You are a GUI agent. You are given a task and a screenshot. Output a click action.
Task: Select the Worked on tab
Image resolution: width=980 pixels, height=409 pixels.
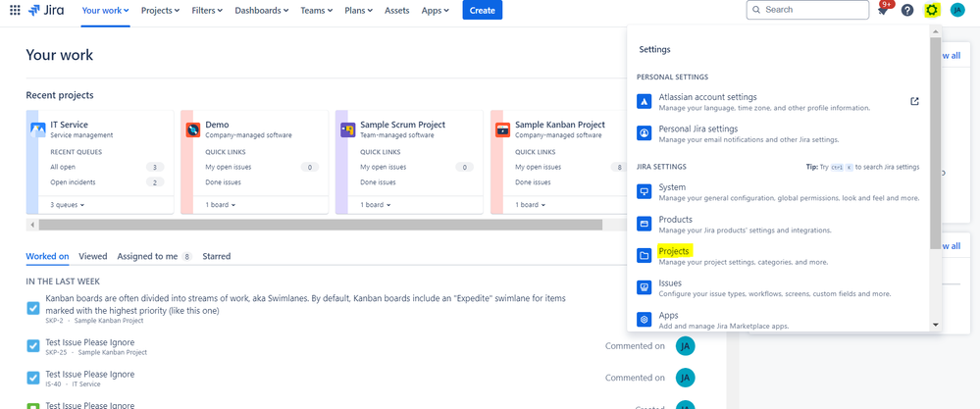pyautogui.click(x=47, y=256)
